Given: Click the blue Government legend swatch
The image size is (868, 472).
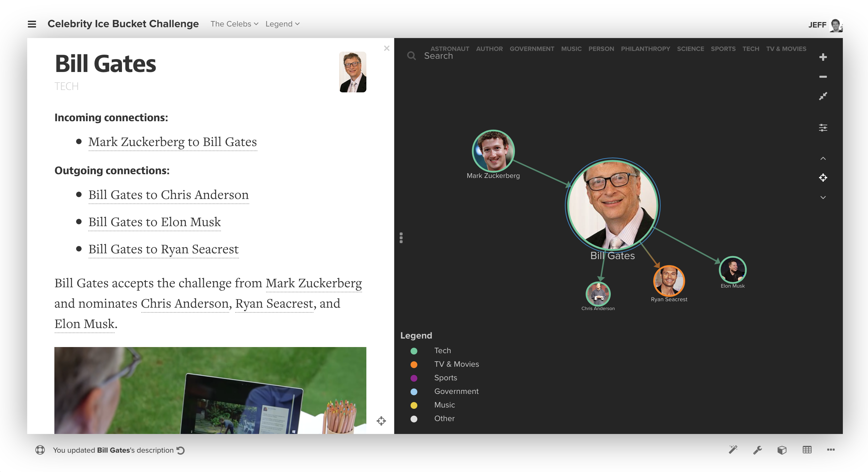Looking at the screenshot, I should click(414, 392).
